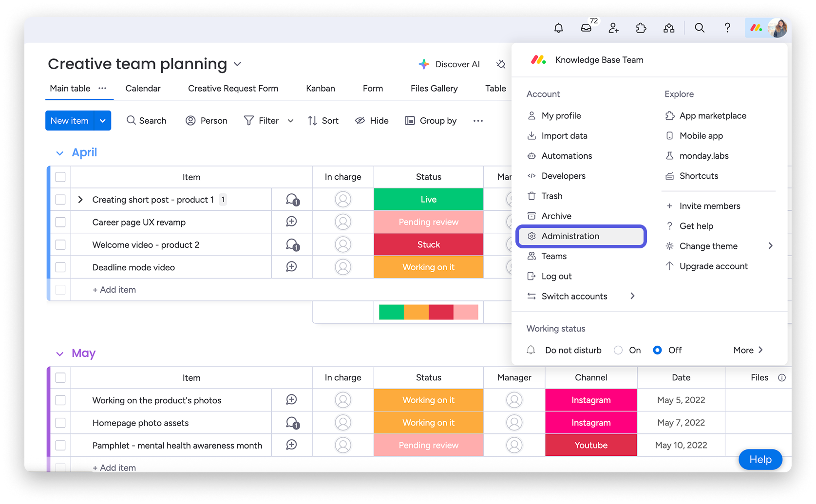Click the Discover AI sparkle icon
This screenshot has height=504, width=816.
424,64
